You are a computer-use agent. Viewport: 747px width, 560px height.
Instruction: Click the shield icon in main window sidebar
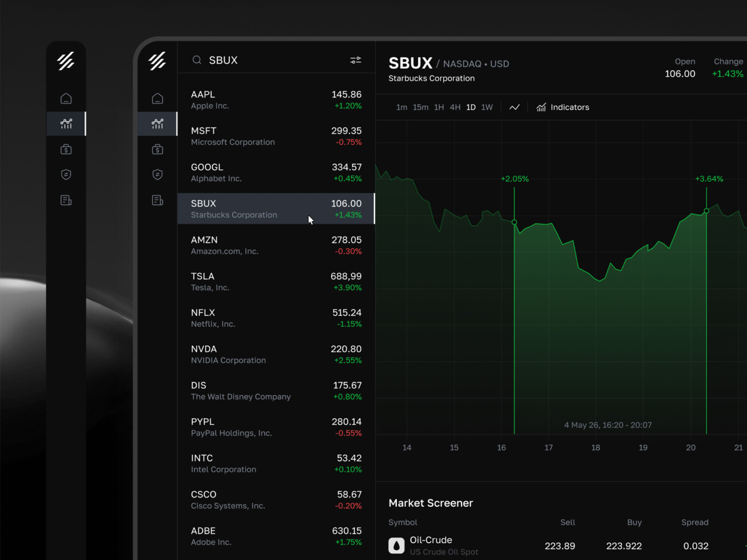point(157,175)
